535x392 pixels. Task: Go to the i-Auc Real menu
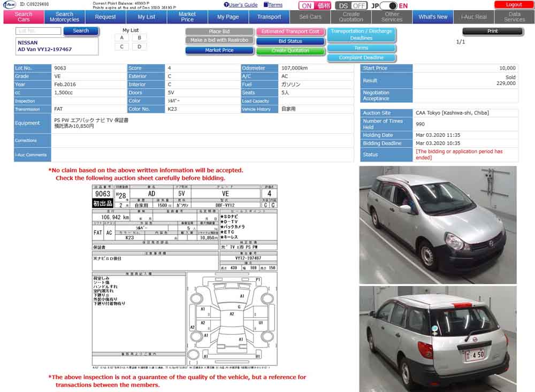(x=474, y=17)
